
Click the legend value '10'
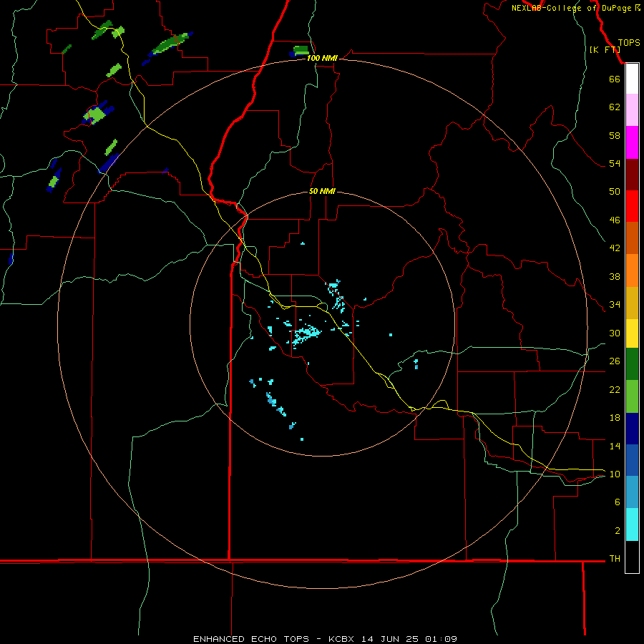coord(615,474)
